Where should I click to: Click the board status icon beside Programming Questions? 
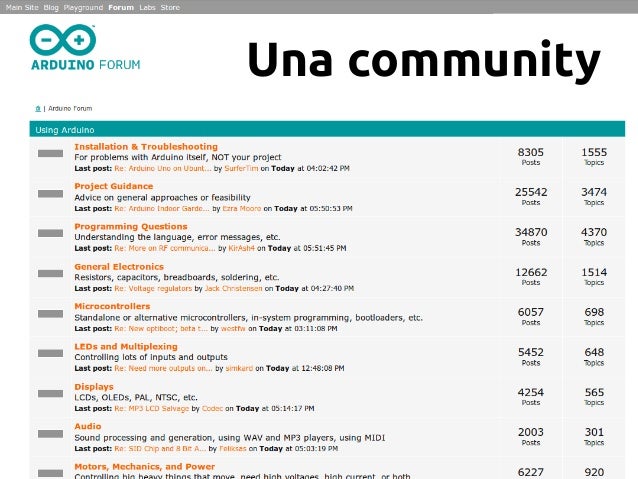pos(50,233)
